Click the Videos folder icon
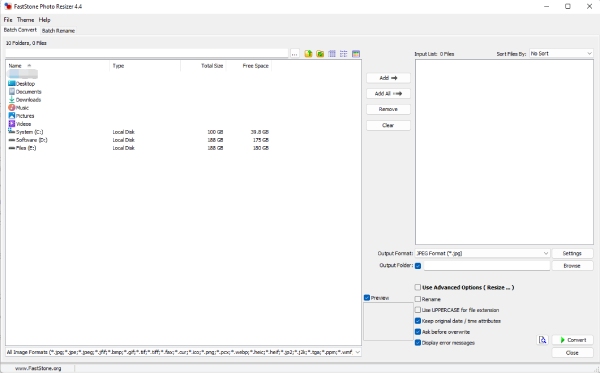 11,124
